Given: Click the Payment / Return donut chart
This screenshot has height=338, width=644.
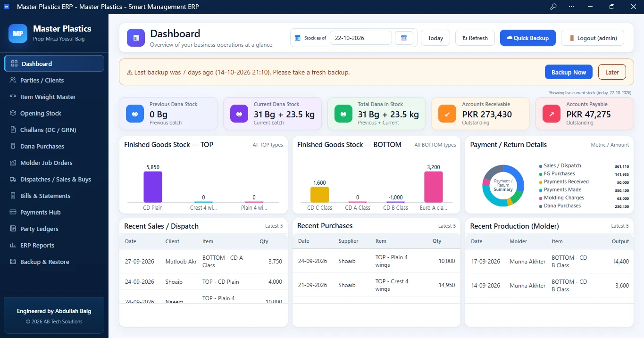Looking at the screenshot, I should point(503,185).
